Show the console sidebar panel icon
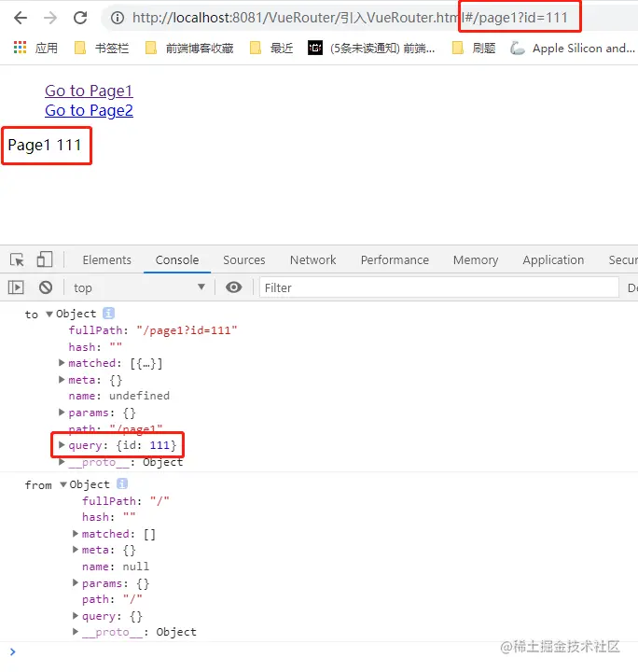 [x=16, y=287]
